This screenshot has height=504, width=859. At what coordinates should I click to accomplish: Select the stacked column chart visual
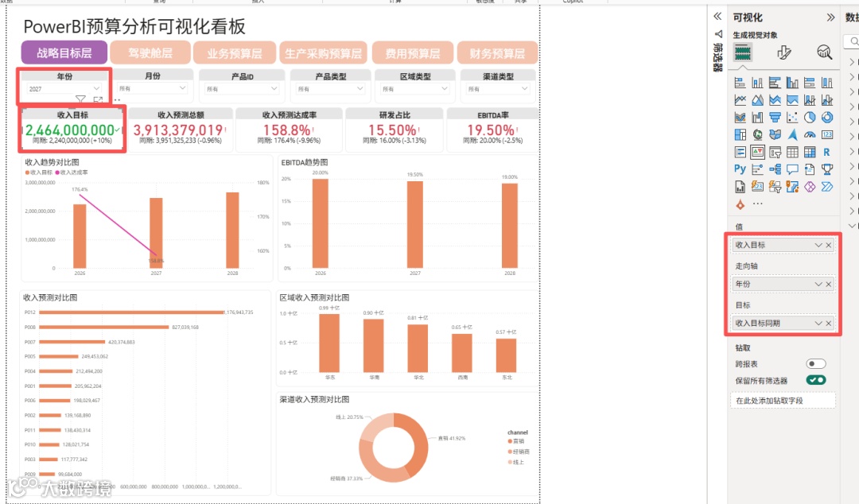758,83
